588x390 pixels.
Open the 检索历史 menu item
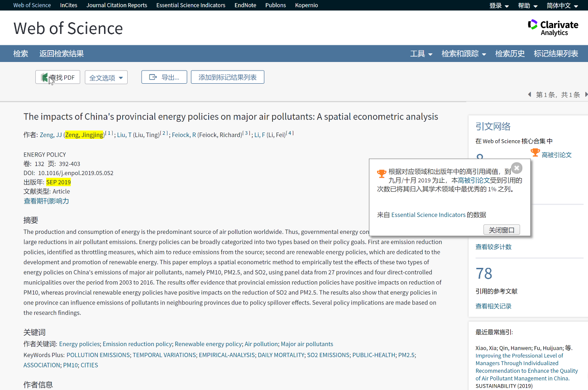(510, 54)
